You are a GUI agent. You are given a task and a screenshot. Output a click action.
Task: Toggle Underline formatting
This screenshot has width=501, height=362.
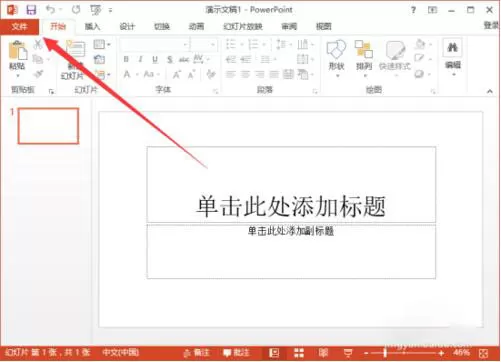(x=155, y=59)
